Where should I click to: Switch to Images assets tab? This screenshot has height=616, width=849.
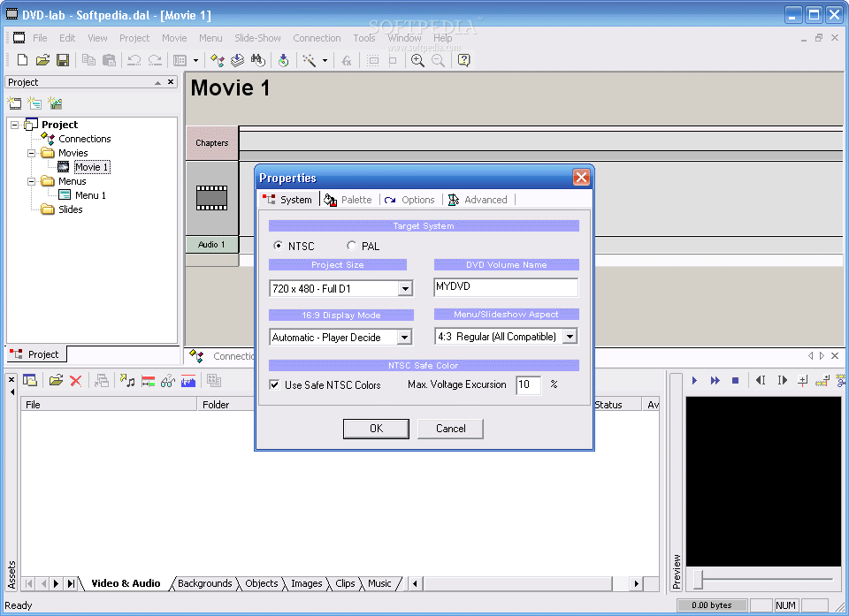tap(307, 583)
